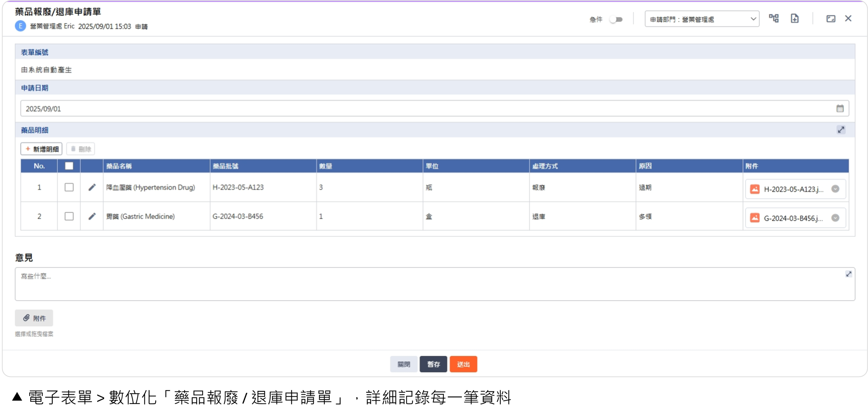Click the fullscreen window icon
The image size is (868, 418).
click(830, 19)
